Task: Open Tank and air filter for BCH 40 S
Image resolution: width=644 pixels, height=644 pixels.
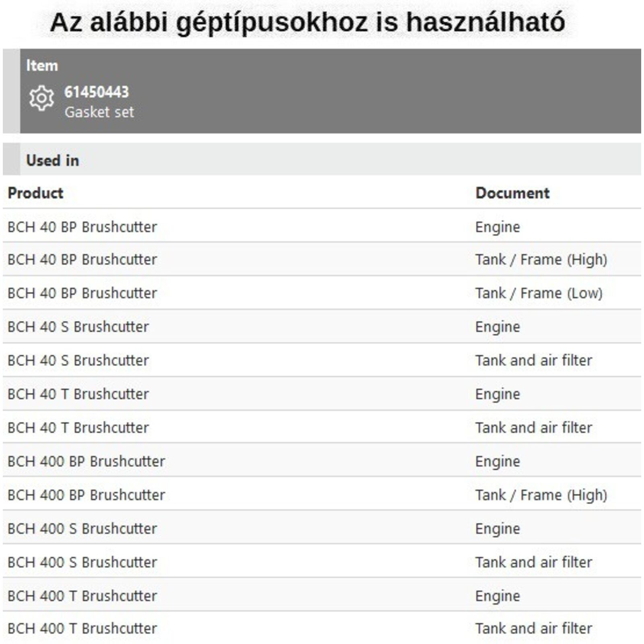Action: (x=533, y=361)
